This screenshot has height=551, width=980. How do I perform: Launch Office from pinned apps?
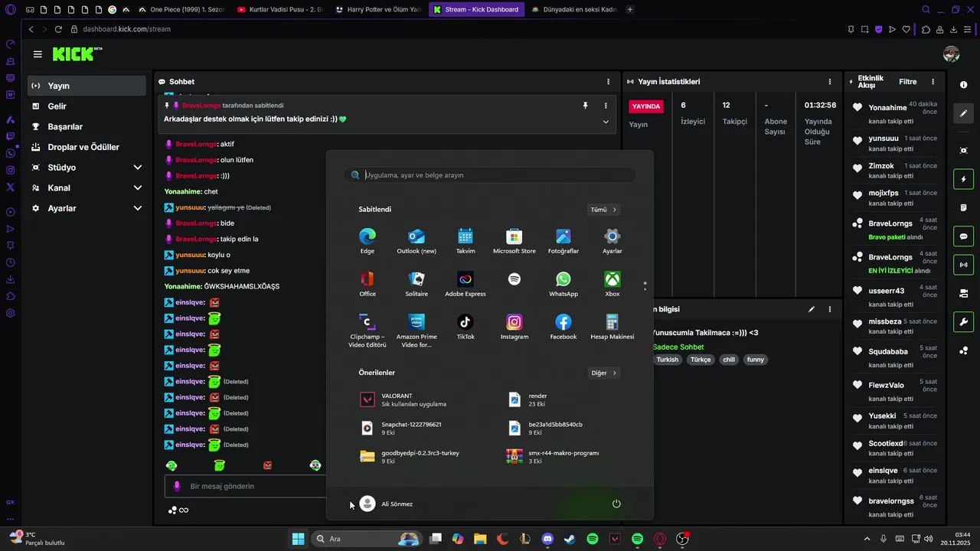tap(367, 283)
